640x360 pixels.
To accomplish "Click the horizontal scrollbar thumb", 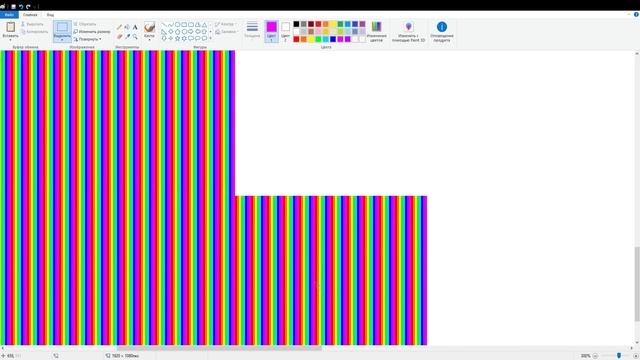I will click(219, 348).
